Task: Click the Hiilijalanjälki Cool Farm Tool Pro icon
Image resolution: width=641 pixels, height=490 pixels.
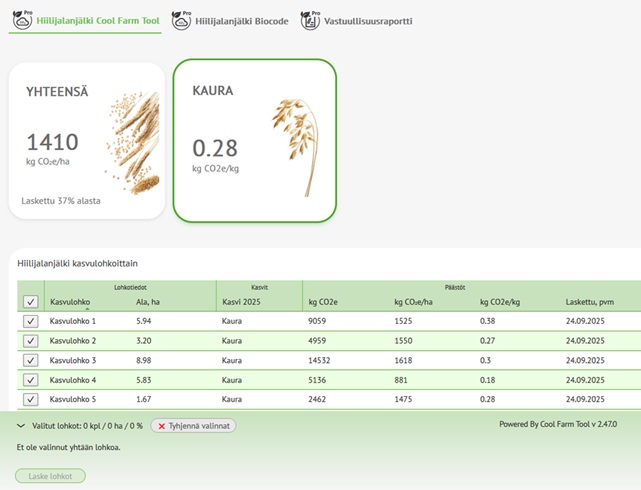Action: point(21,20)
